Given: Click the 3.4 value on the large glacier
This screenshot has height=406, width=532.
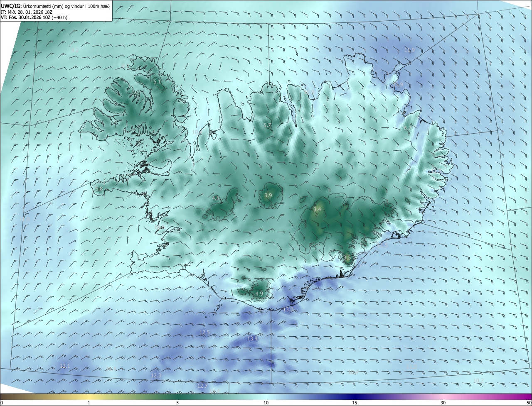Looking at the screenshot, I should (317, 210).
